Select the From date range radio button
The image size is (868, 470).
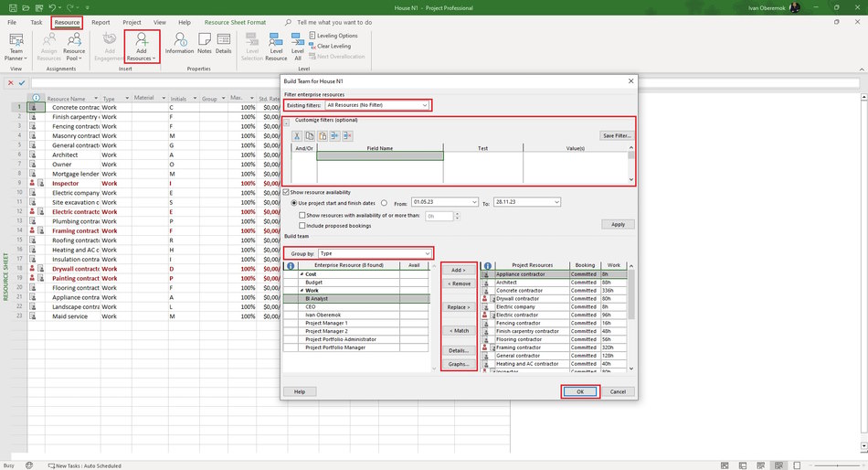[384, 203]
